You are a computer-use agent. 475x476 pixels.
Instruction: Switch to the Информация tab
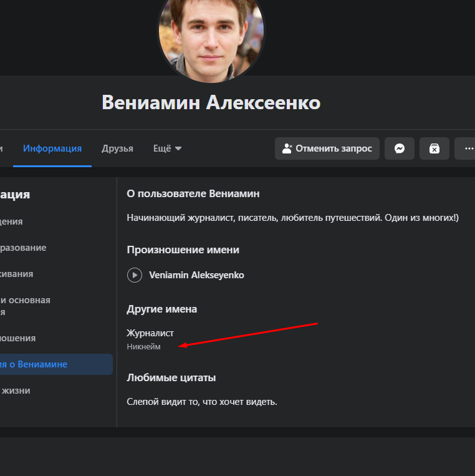[x=52, y=148]
